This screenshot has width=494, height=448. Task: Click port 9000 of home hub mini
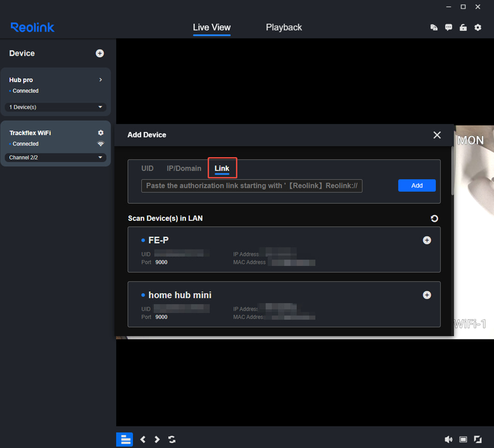point(162,317)
